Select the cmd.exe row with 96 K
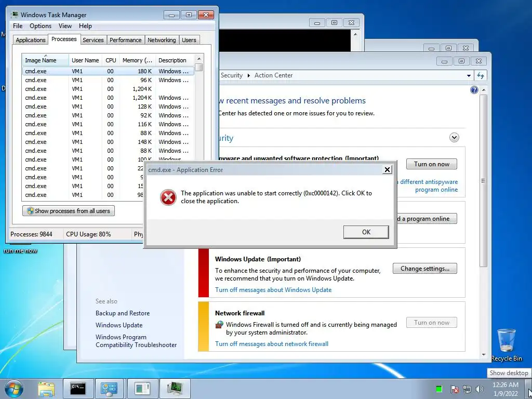Viewport: 532px width, 399px height. (108, 80)
